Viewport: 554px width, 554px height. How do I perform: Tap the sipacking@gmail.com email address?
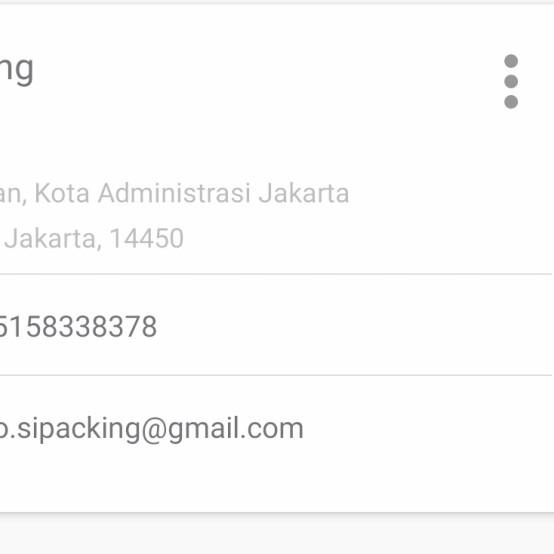tap(151, 429)
